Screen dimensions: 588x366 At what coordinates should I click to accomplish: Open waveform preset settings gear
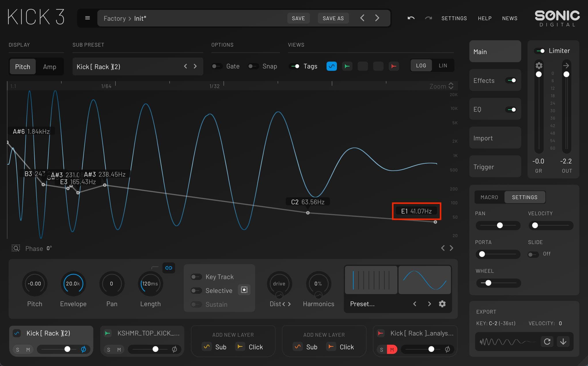(442, 304)
